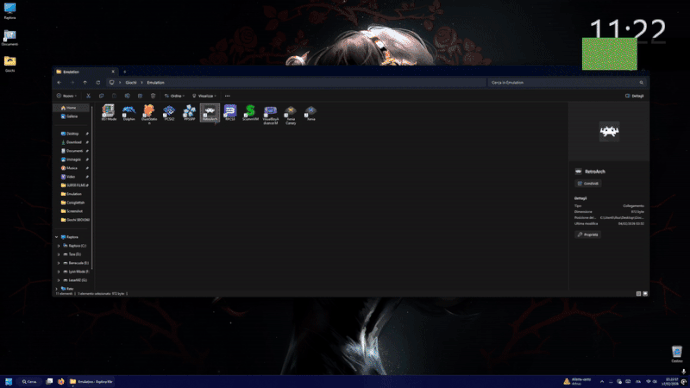Screen dimensions: 690x388
Task: Open the Visualizza dropdown
Action: tap(205, 95)
